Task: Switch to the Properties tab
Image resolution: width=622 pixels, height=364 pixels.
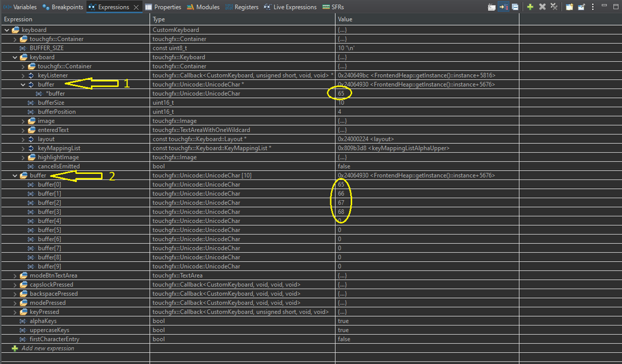Action: click(x=163, y=7)
